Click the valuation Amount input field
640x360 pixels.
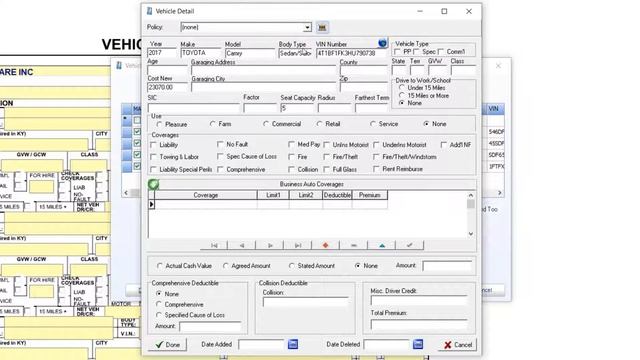(447, 266)
